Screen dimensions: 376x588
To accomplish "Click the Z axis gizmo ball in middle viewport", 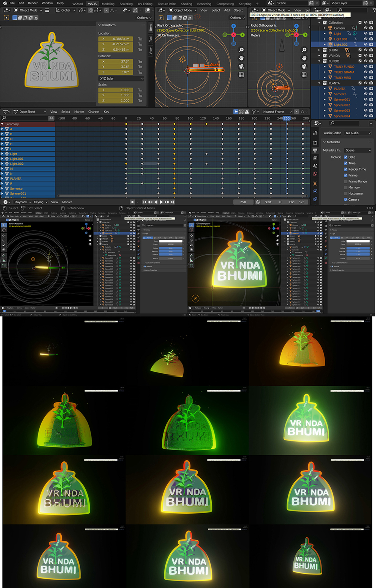I will point(234,26).
